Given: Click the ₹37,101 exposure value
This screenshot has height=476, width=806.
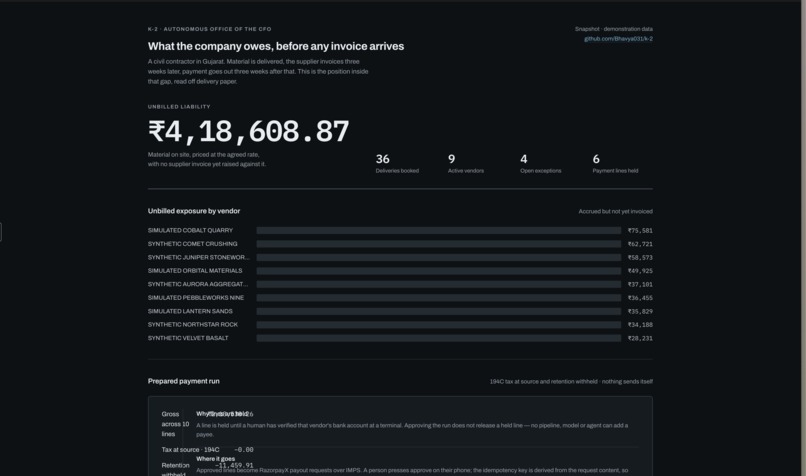Looking at the screenshot, I should pos(640,284).
